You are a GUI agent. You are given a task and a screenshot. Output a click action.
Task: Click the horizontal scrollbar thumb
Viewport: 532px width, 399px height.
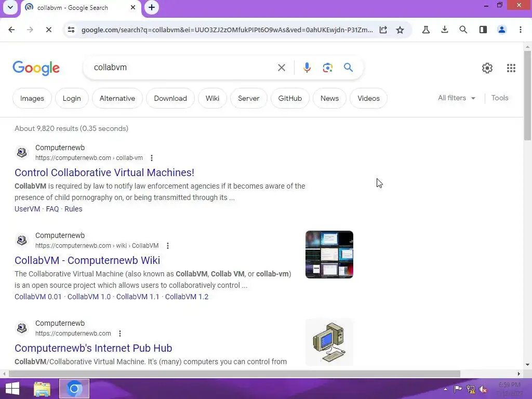(x=234, y=374)
